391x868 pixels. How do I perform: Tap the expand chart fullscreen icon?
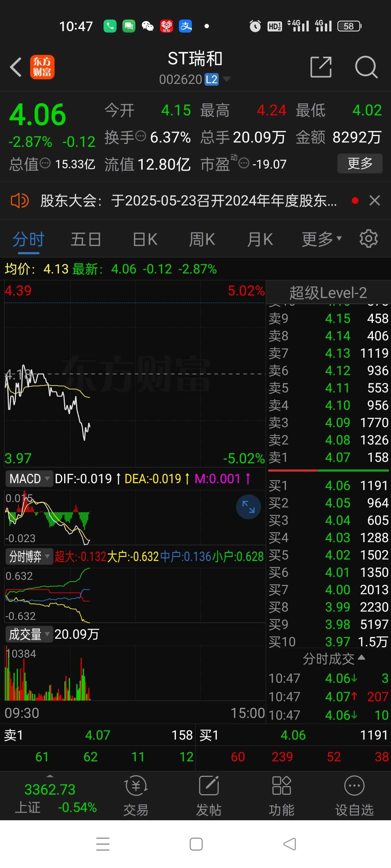(x=248, y=507)
